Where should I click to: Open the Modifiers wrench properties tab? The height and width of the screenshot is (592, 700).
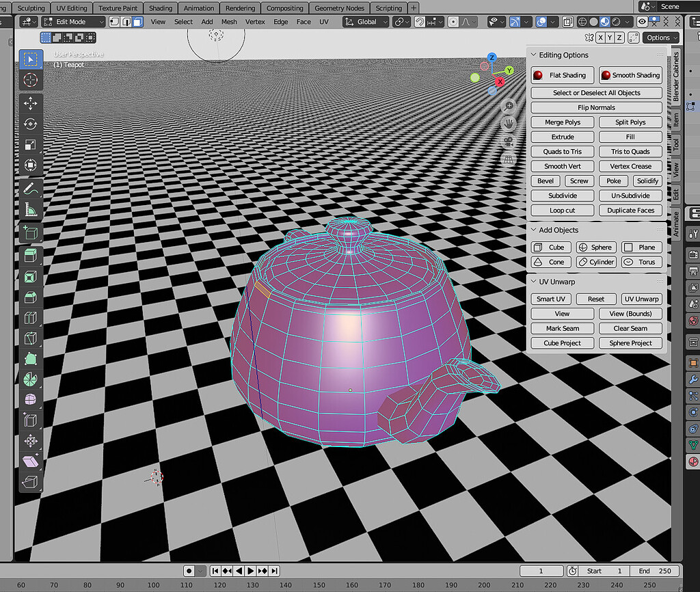[x=693, y=380]
